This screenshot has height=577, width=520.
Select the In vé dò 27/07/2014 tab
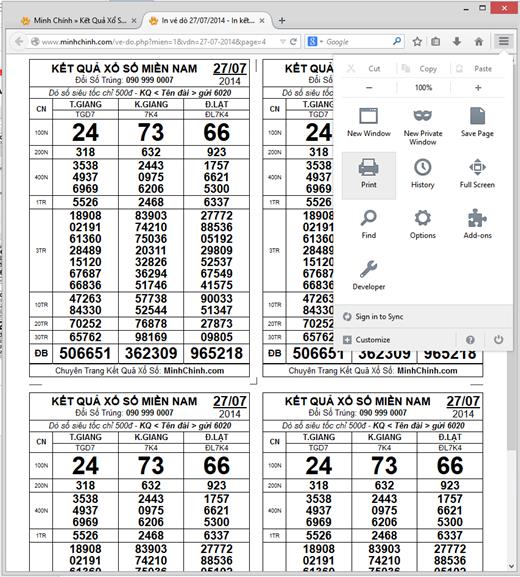coord(206,21)
